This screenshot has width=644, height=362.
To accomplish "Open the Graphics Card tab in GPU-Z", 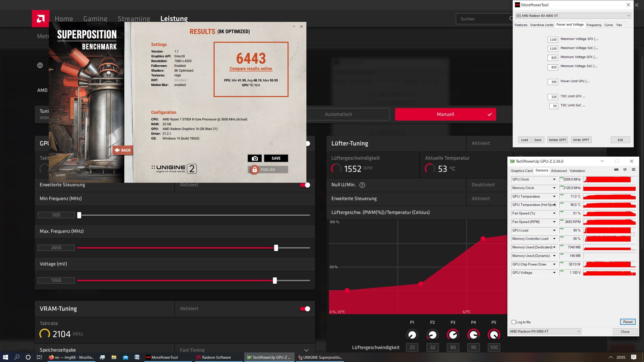I will click(521, 171).
